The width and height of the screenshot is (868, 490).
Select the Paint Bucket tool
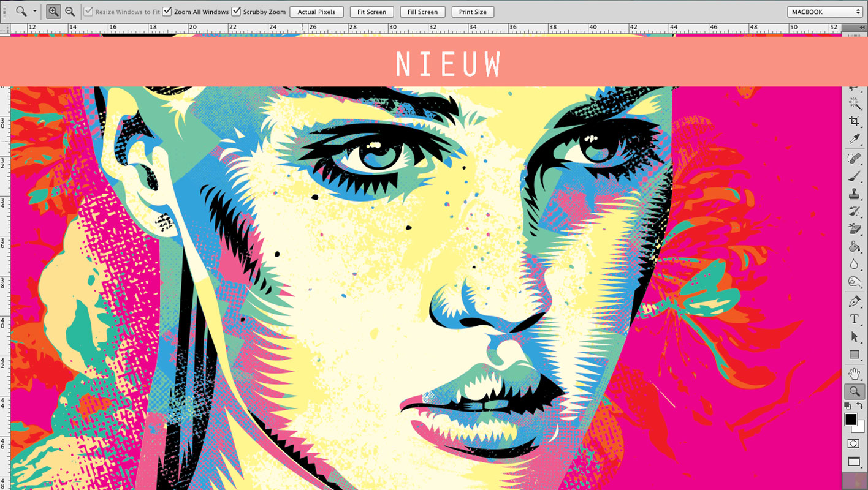tap(854, 247)
